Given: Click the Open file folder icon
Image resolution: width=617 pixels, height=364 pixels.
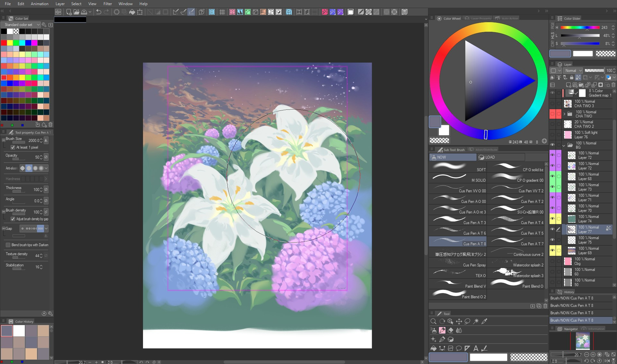Looking at the screenshot, I should pos(76,12).
